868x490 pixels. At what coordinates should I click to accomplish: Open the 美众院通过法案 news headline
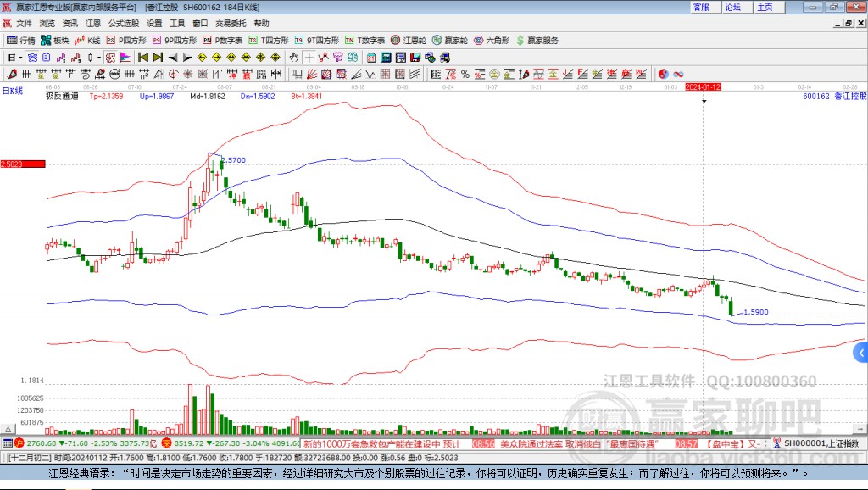point(578,444)
